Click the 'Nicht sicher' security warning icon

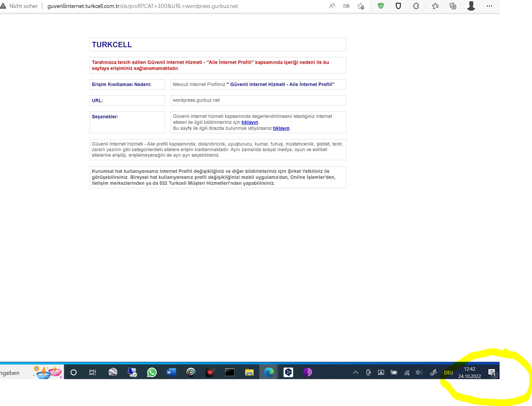[x=3, y=6]
